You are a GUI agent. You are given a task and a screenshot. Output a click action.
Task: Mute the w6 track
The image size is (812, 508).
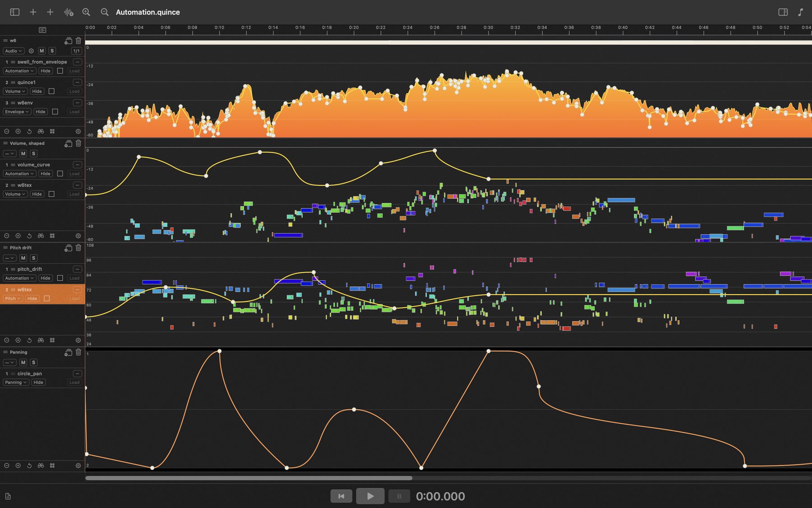42,51
